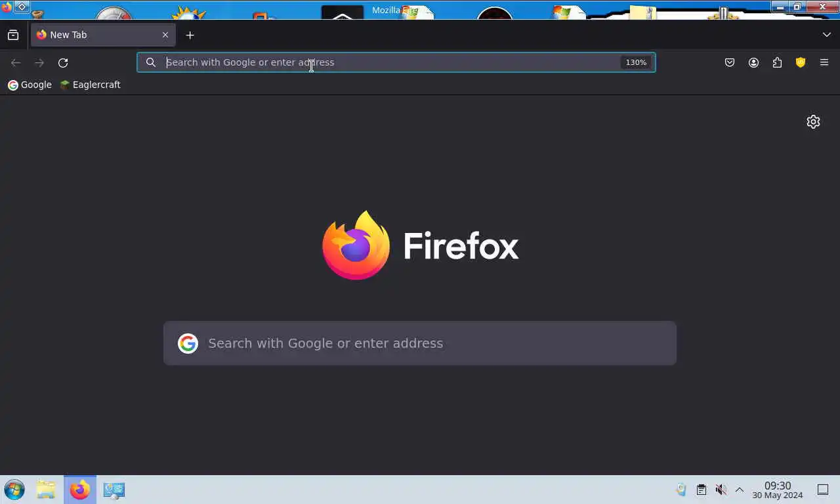Expand the list all tabs chevron
The image size is (840, 504).
tap(826, 35)
